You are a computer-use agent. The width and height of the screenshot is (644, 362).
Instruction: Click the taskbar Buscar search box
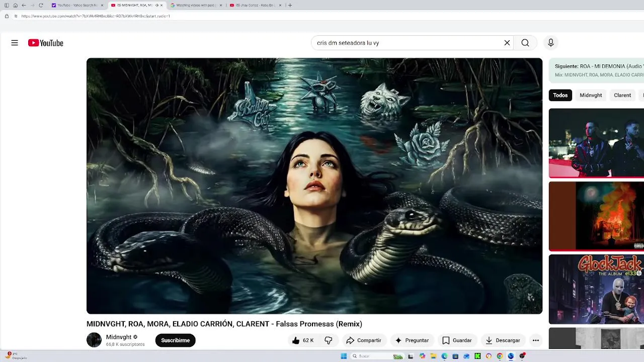click(x=377, y=356)
